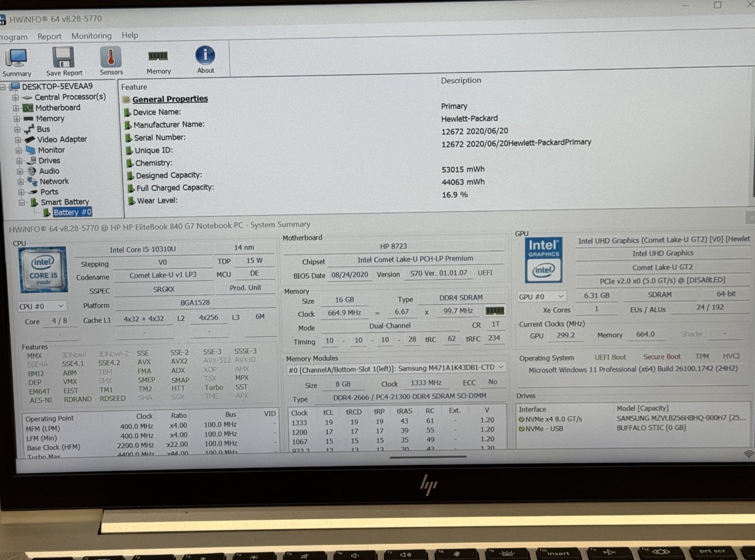Click the Intel Core i5-10310U name field
This screenshot has height=560, width=755.
click(143, 249)
